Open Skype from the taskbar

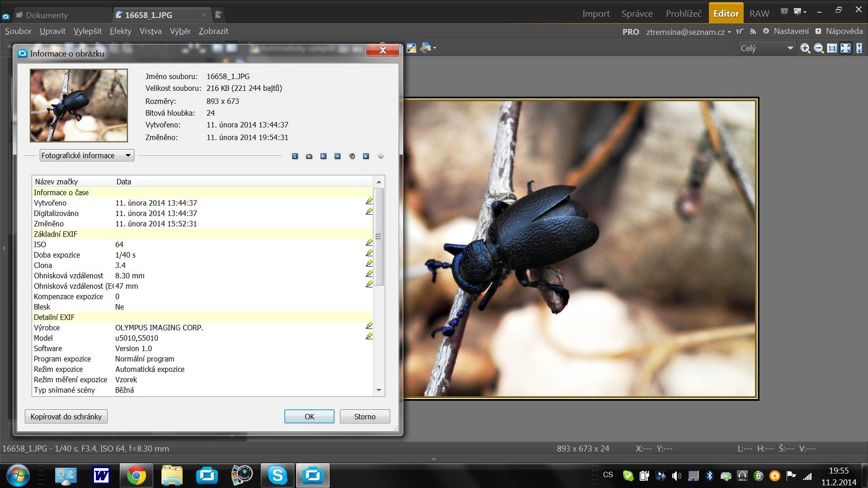click(x=277, y=475)
